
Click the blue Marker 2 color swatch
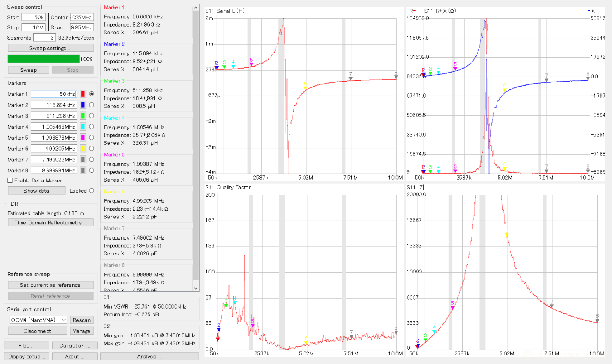click(83, 105)
